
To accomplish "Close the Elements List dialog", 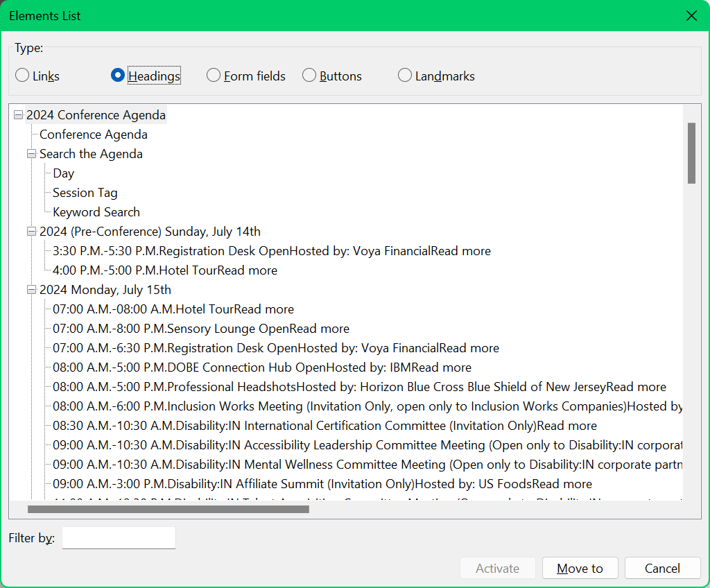I will click(691, 16).
